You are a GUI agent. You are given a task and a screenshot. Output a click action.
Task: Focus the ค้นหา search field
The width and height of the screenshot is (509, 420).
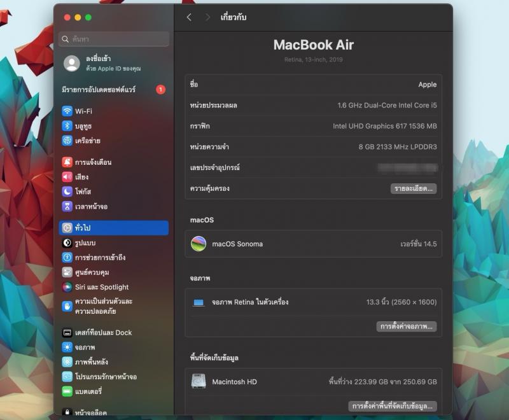(114, 39)
